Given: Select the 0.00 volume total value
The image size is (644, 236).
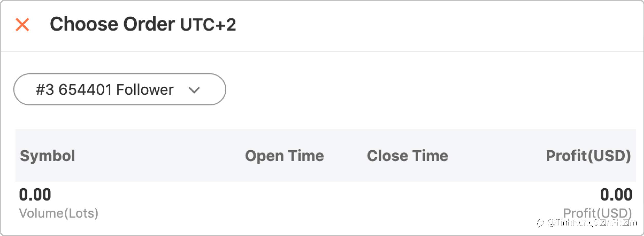Looking at the screenshot, I should click(35, 194).
